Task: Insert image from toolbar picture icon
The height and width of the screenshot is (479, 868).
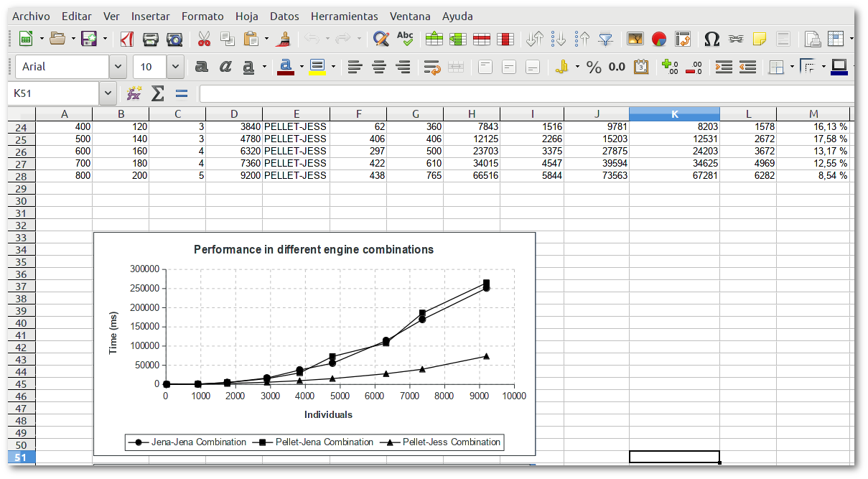Action: pyautogui.click(x=635, y=39)
